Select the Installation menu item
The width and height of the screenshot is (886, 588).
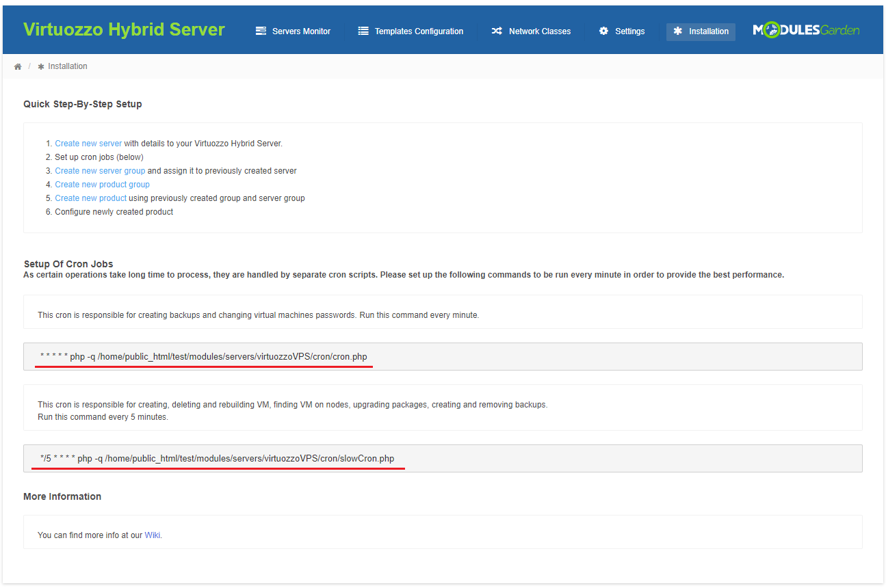701,31
